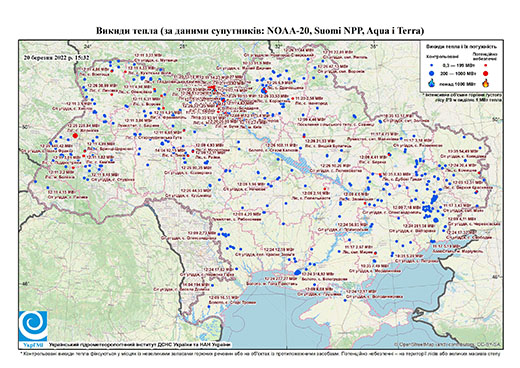Click the date stamp 20 березня 2022
Screen dimensions: 520x368
pyautogui.click(x=56, y=57)
